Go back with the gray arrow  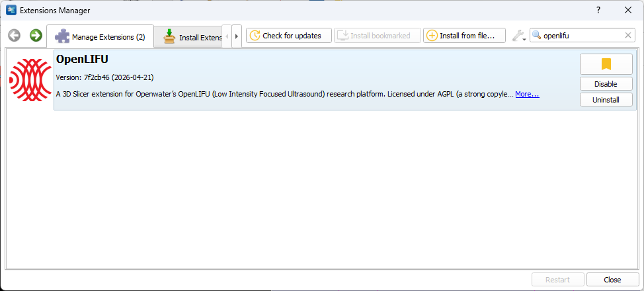point(14,35)
